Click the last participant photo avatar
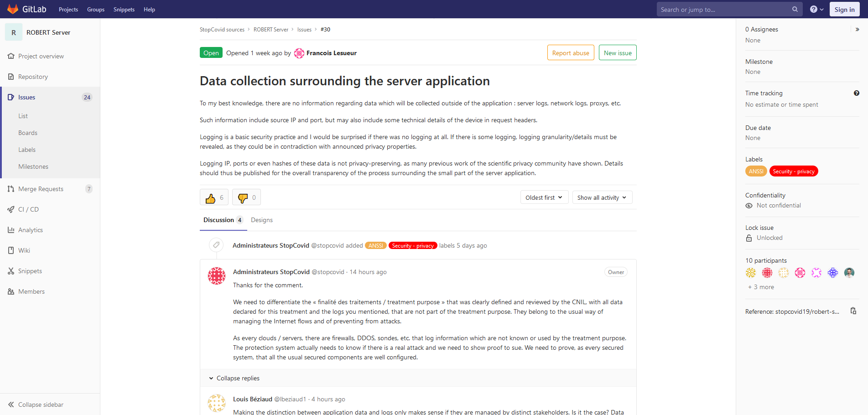 tap(849, 273)
